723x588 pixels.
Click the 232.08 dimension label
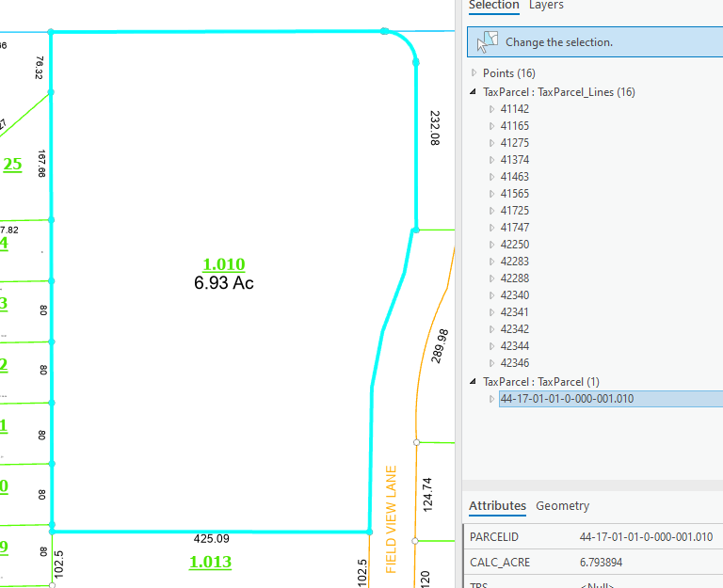click(435, 128)
